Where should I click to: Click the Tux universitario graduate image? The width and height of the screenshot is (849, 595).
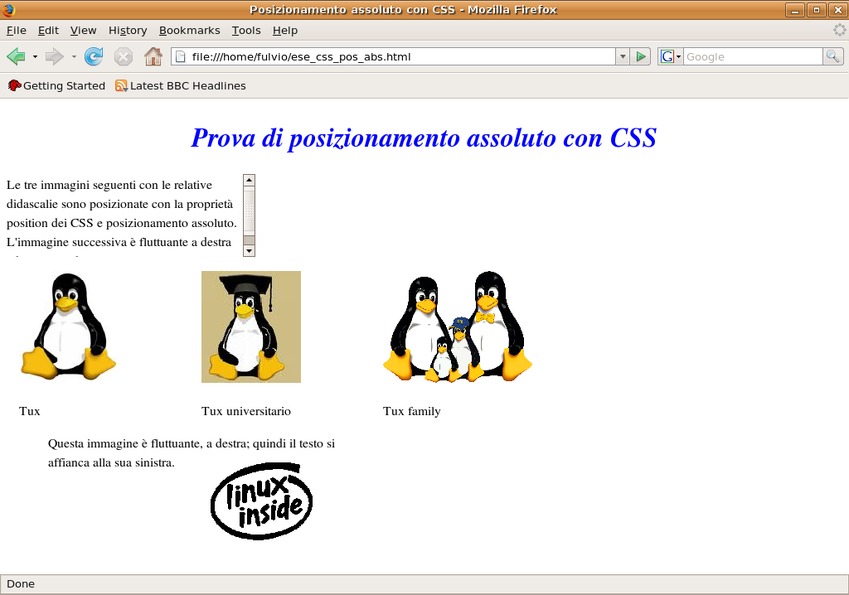click(x=251, y=326)
